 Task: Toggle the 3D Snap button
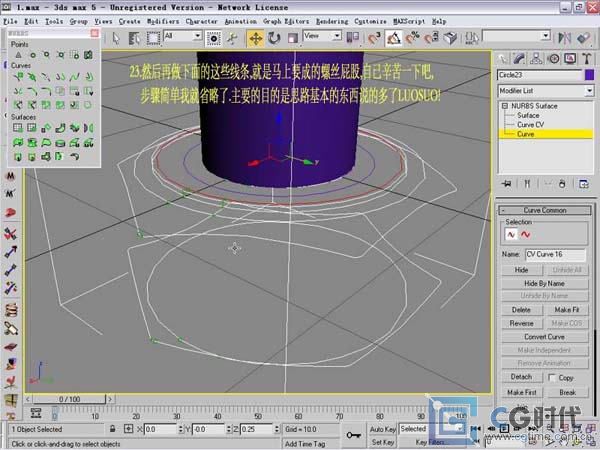(374, 38)
